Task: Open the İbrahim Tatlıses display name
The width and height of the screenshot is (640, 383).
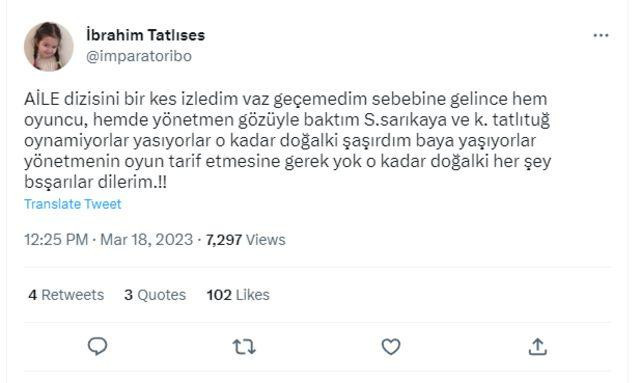Action: (145, 35)
